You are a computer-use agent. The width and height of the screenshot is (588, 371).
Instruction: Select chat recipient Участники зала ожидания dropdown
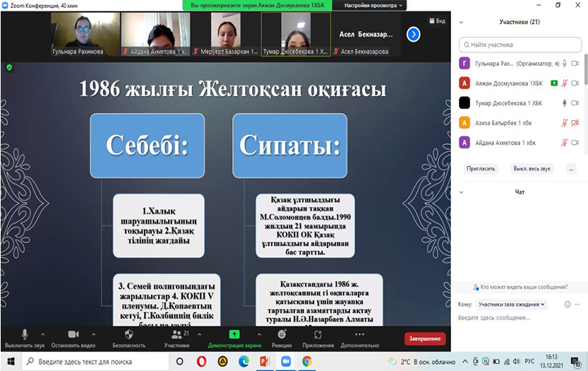511,305
